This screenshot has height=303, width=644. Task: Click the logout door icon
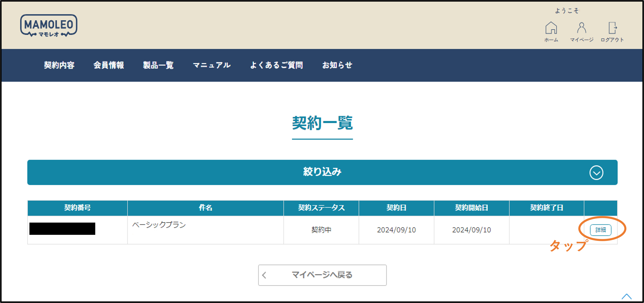(x=612, y=28)
